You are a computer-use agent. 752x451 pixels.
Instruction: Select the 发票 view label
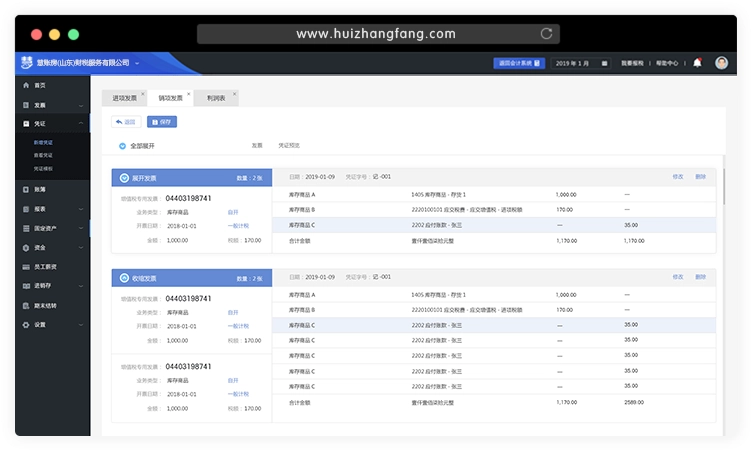257,145
